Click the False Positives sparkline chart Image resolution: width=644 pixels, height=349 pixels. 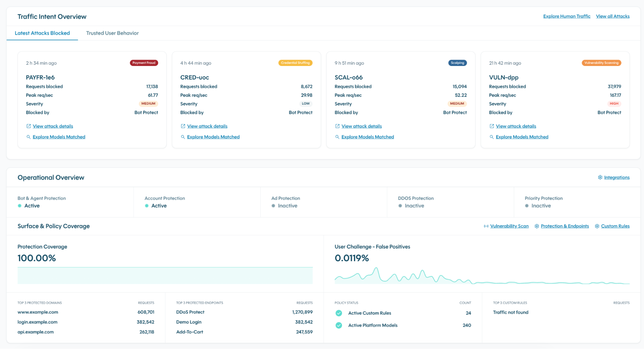click(x=482, y=276)
